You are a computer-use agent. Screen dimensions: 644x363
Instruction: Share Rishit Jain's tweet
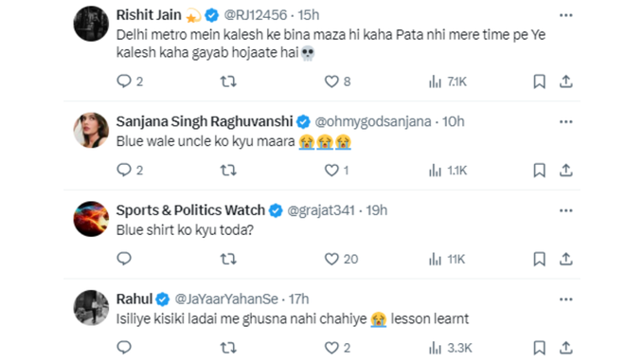point(566,82)
